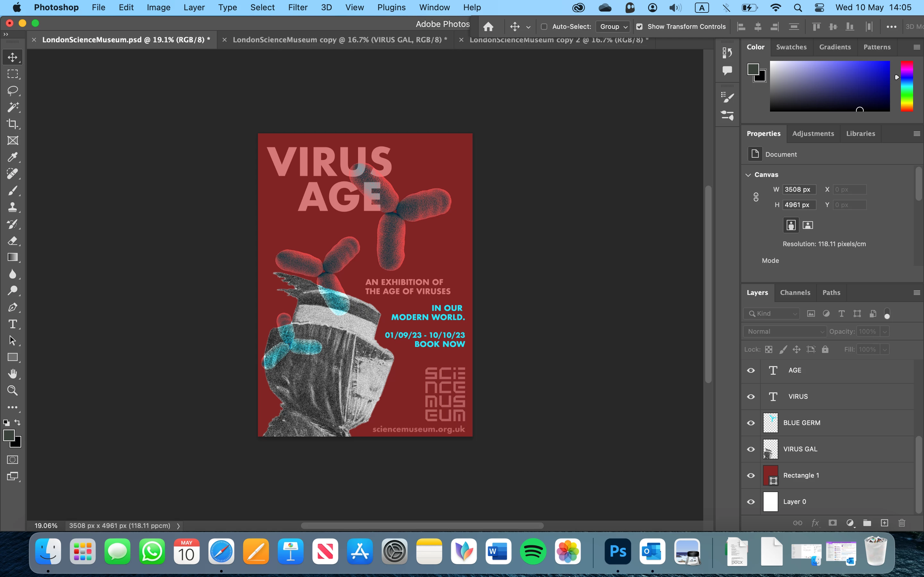The image size is (924, 577).
Task: Select the Lasso tool
Action: pyautogui.click(x=13, y=90)
